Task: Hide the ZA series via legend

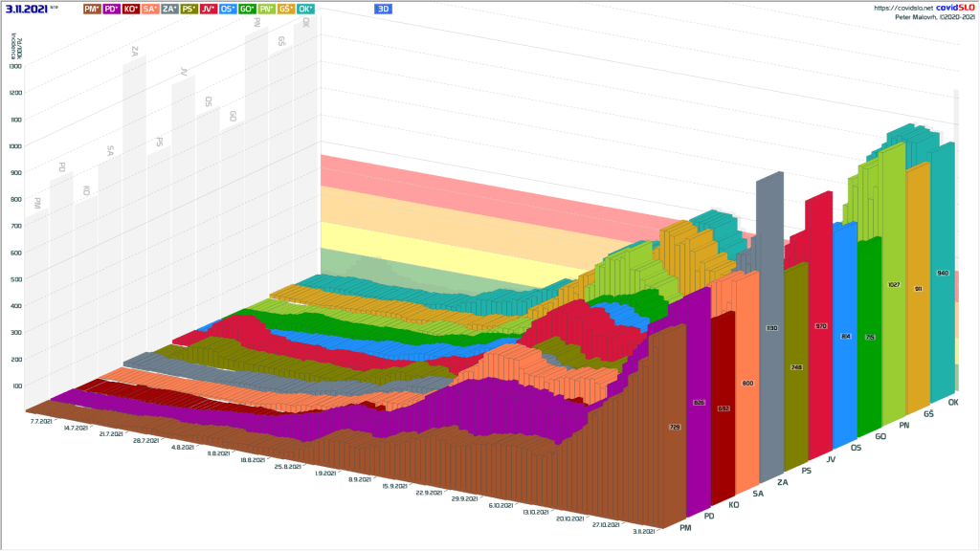Action: [169, 9]
